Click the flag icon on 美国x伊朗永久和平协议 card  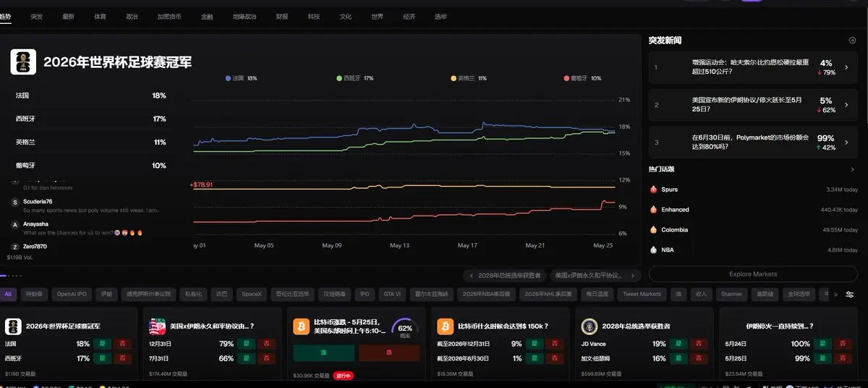pos(157,326)
